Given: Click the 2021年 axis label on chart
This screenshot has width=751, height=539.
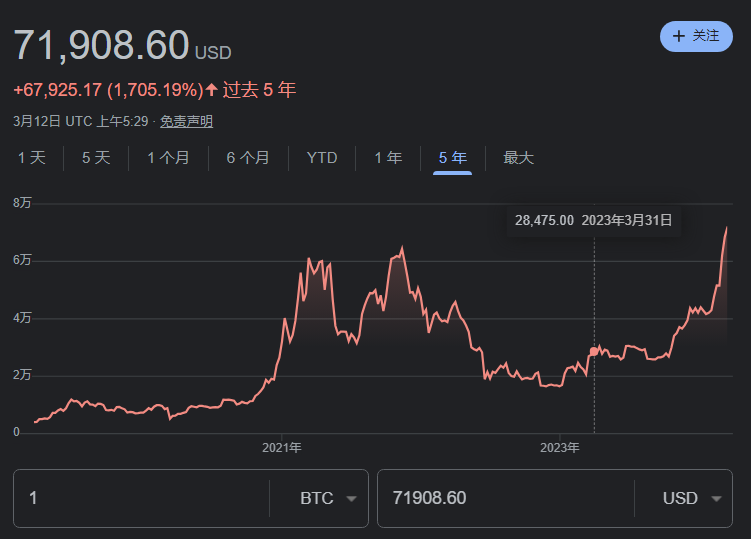Looking at the screenshot, I should [x=282, y=447].
